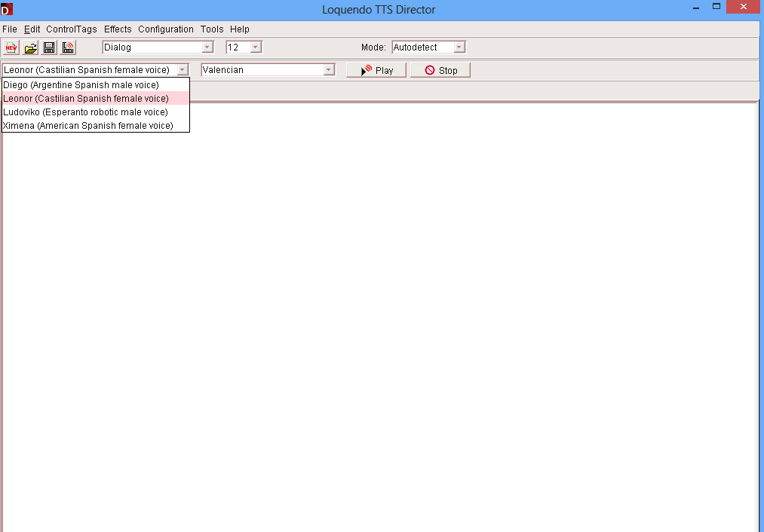Click the Stop button
Image resolution: width=764 pixels, height=532 pixels.
tap(440, 70)
